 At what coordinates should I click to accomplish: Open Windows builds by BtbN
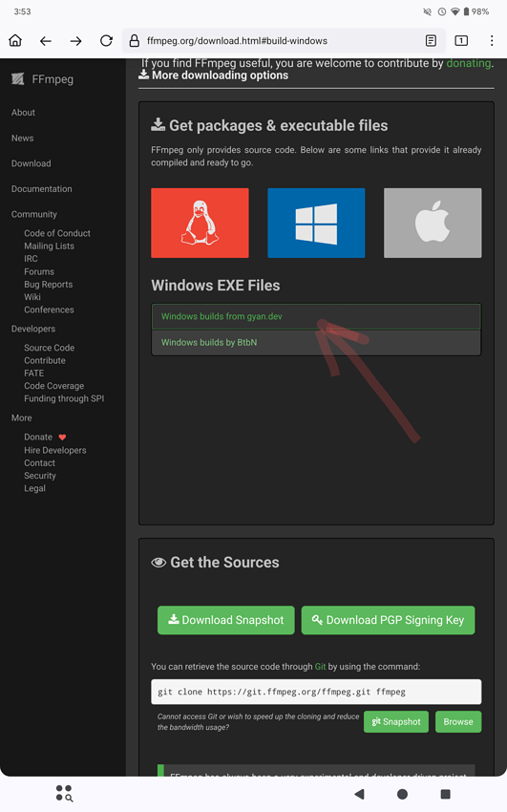pyautogui.click(x=316, y=342)
